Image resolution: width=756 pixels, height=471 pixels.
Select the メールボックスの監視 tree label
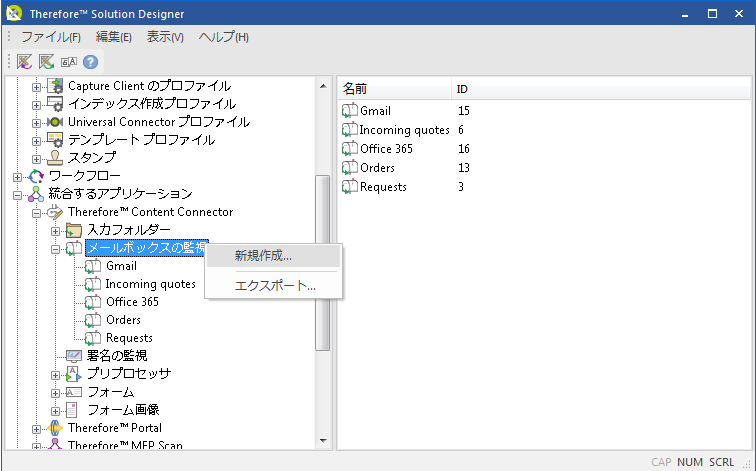[147, 248]
